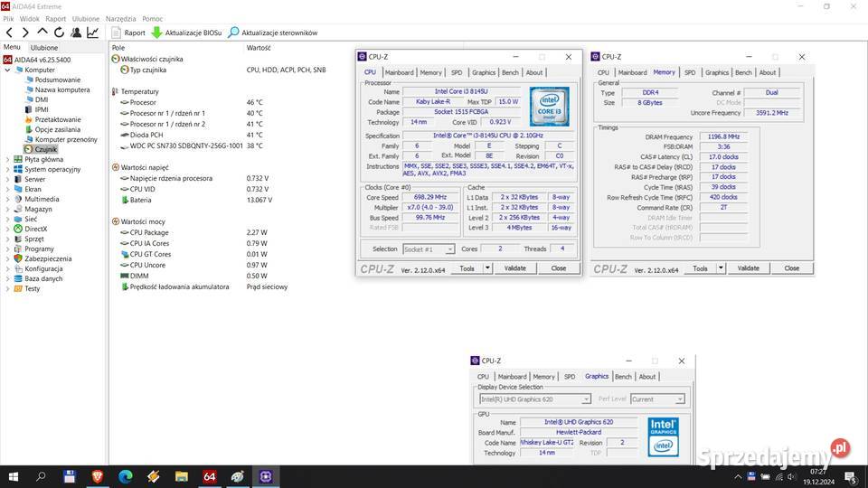
Task: Click Tools in CPU-Z processor window
Action: pos(467,268)
